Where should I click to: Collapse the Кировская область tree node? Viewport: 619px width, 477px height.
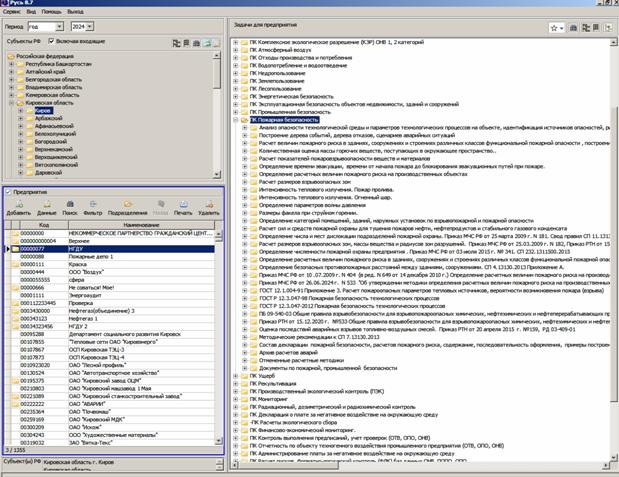point(11,103)
